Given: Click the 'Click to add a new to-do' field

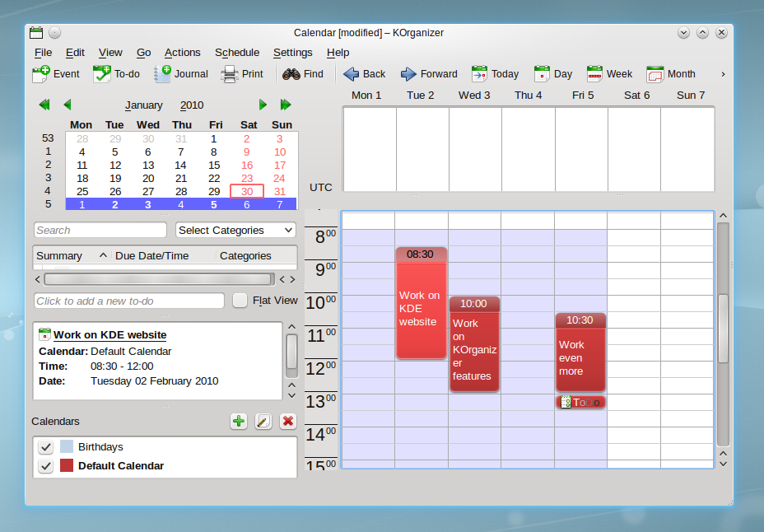Looking at the screenshot, I should [129, 301].
